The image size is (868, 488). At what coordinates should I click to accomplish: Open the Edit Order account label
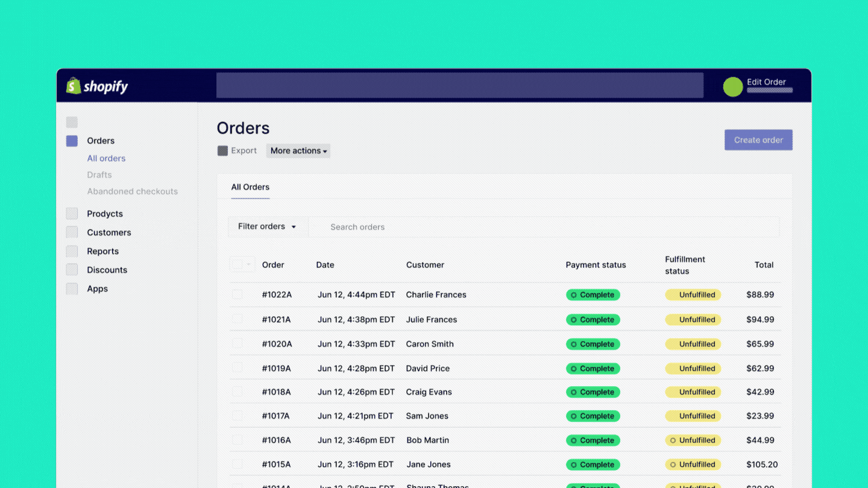[x=767, y=82]
